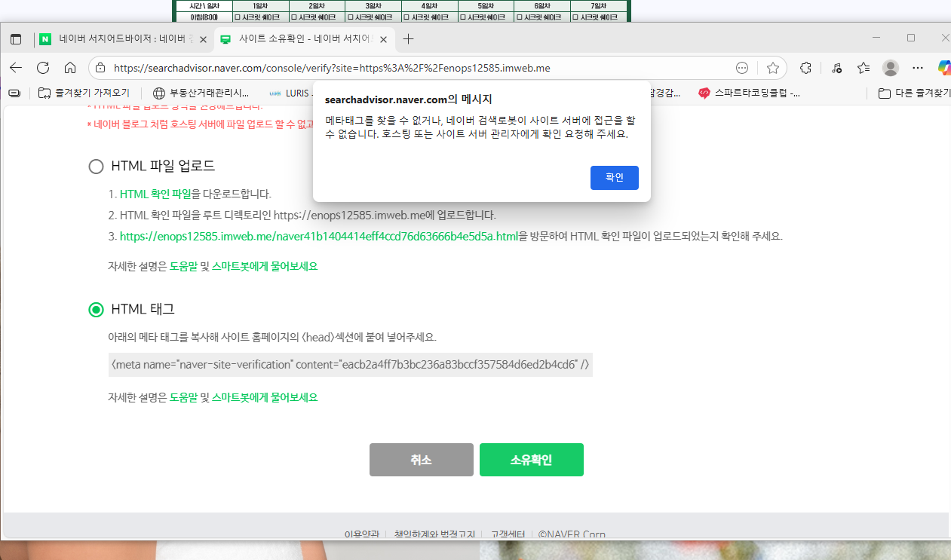Click the site info lock icon
951x560 pixels.
(102, 68)
